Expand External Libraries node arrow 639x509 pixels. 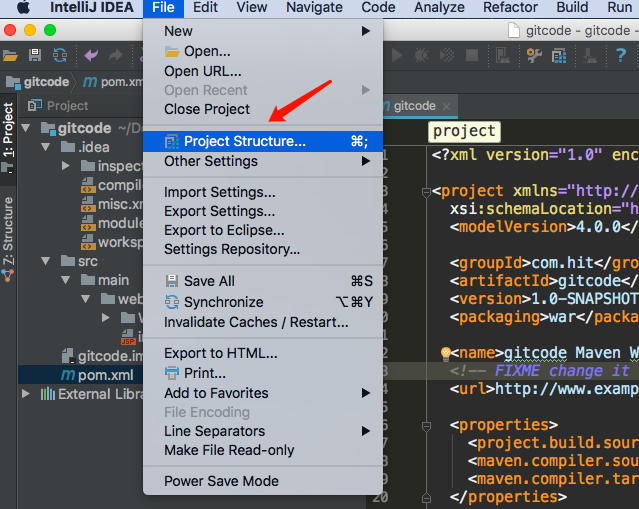pyautogui.click(x=26, y=394)
